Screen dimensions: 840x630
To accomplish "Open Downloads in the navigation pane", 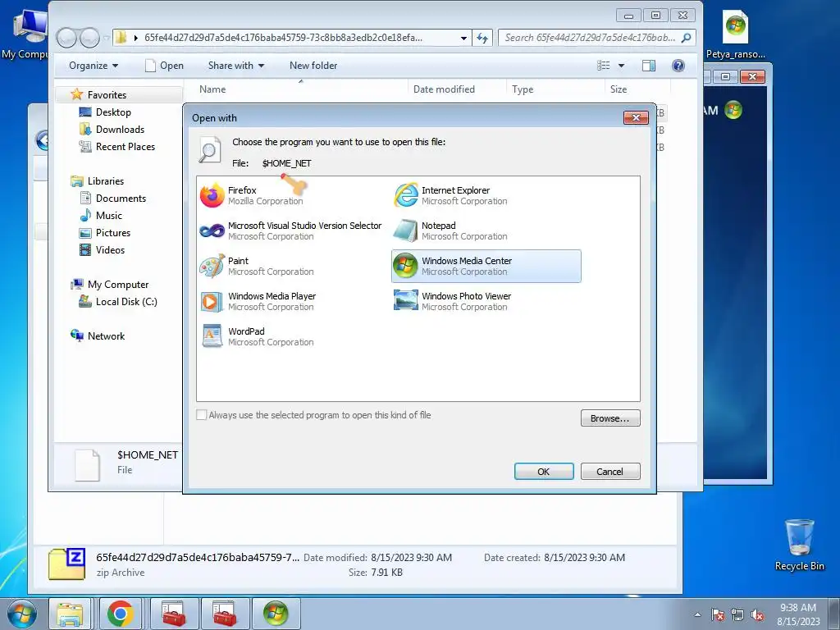I will (120, 129).
